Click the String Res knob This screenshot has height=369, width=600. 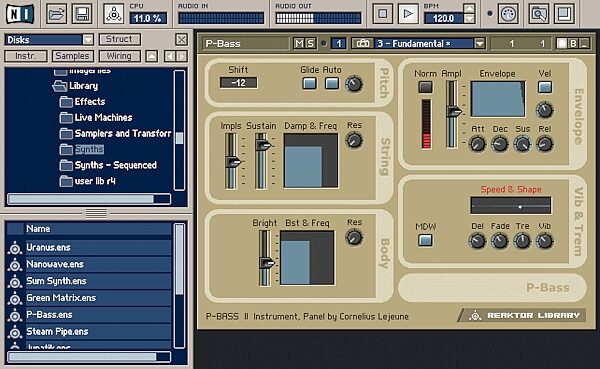pyautogui.click(x=354, y=140)
